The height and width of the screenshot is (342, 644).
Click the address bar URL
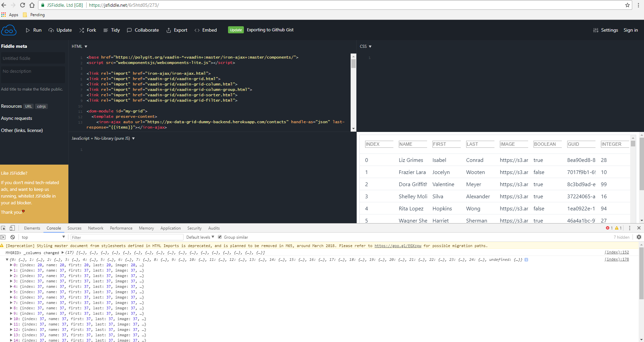click(124, 5)
